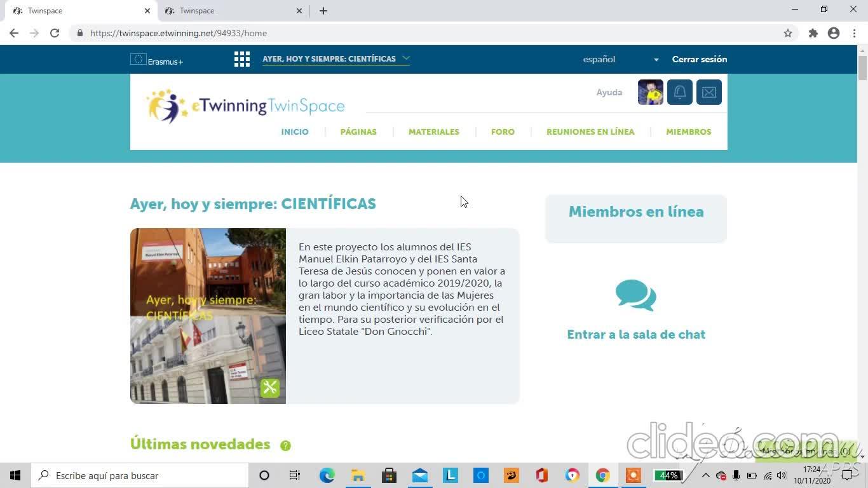Open the chat room speech bubbles icon

click(636, 295)
